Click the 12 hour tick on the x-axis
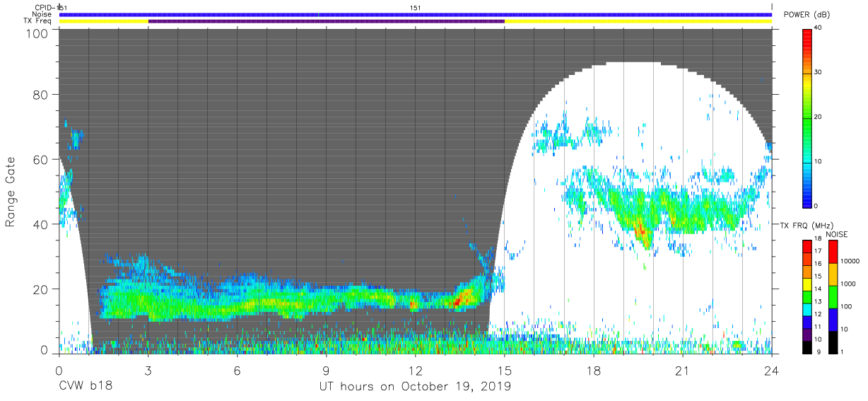868x401 pixels. click(415, 371)
